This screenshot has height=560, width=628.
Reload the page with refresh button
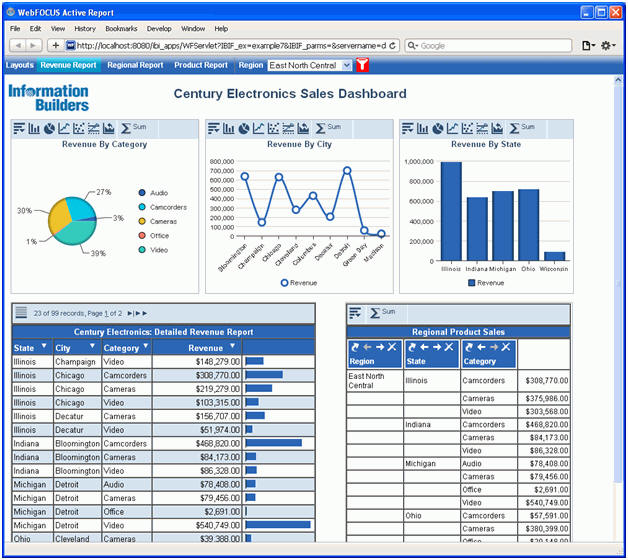pos(392,46)
